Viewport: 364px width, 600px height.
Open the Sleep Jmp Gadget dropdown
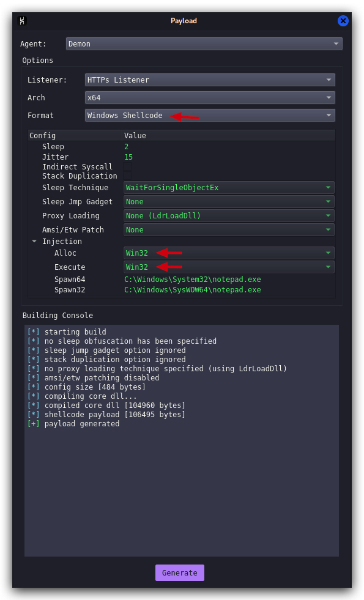[229, 202]
